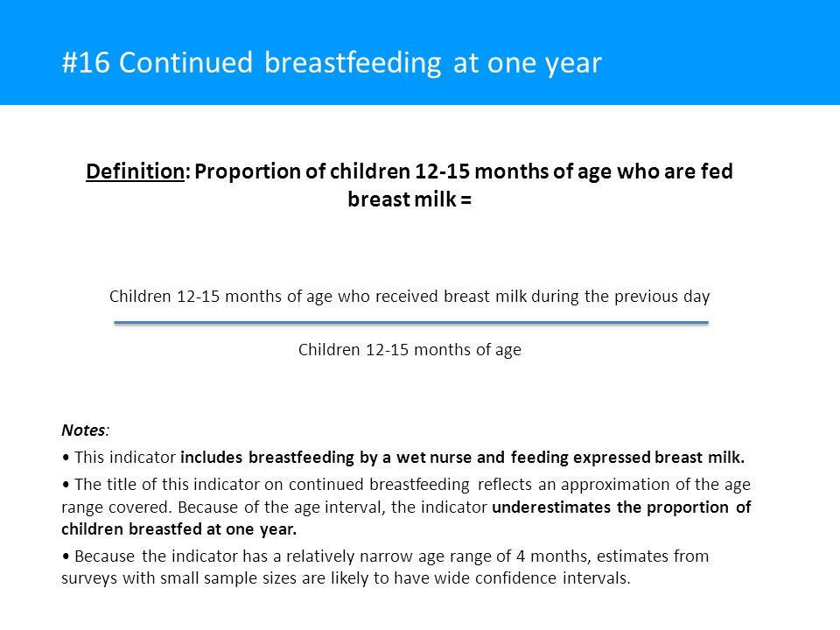840x630 pixels.
Task: Click the second bullet about indicator title
Action: click(x=406, y=507)
